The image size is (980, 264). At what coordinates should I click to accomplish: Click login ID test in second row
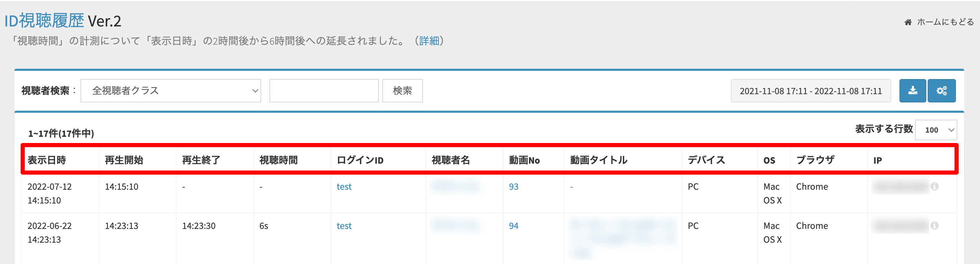[x=344, y=226]
